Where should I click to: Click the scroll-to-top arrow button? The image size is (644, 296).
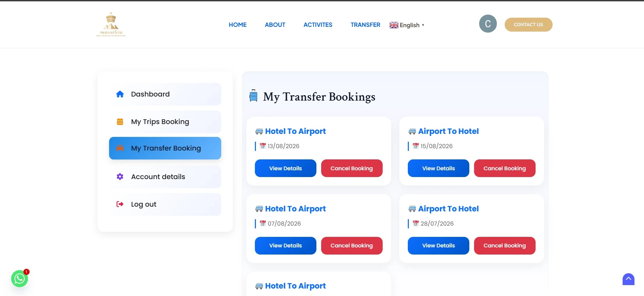pyautogui.click(x=628, y=279)
